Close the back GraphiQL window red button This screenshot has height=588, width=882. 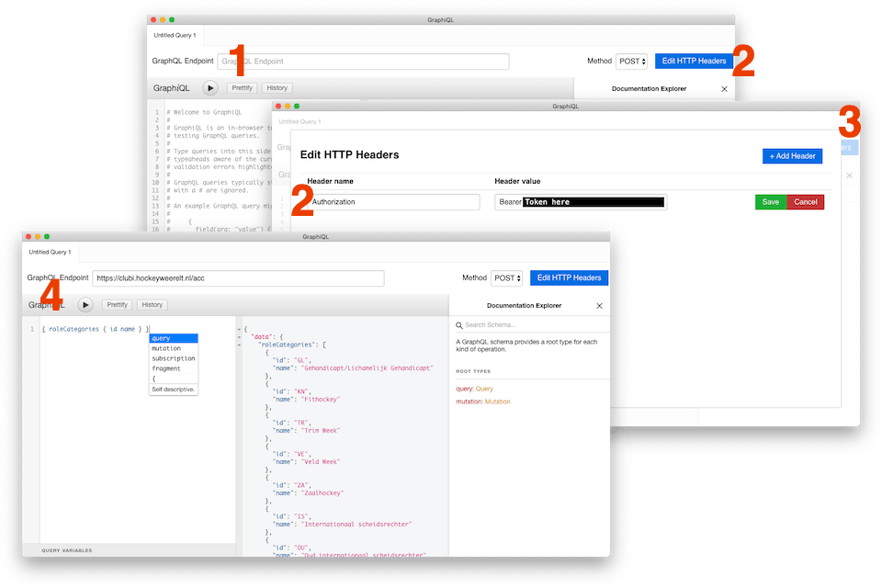[153, 19]
